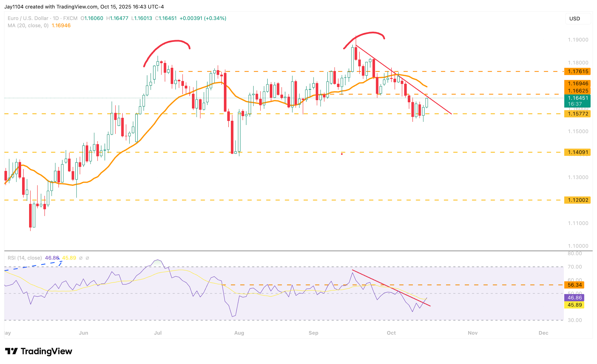Viewport: 597px width, 364px height.
Task: Click the green current price label 1.16451
Action: 578,98
